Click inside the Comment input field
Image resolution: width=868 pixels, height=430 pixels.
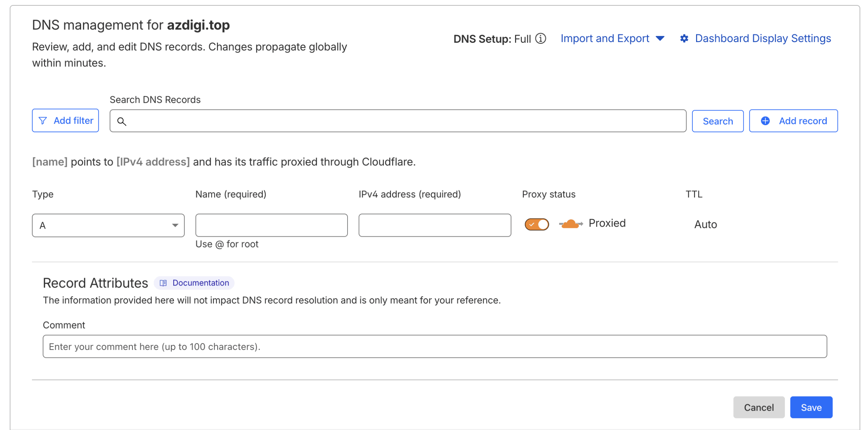point(435,346)
